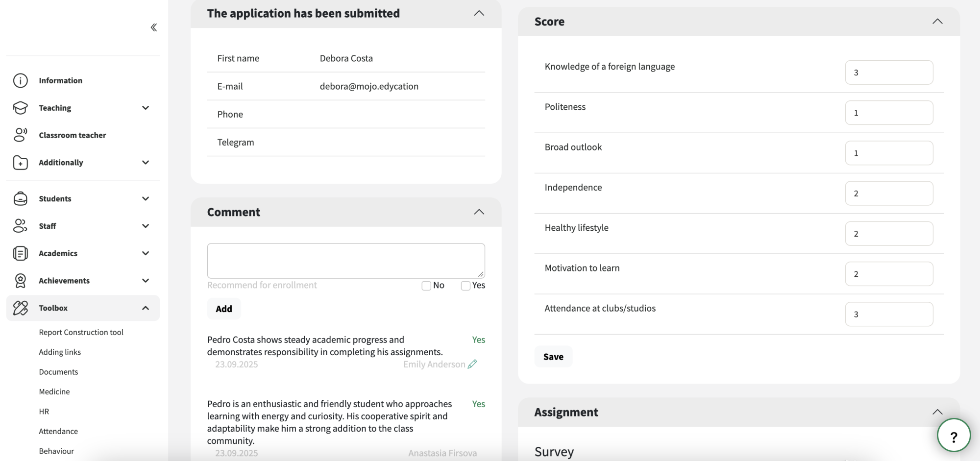This screenshot has height=461, width=980.
Task: Click the Toolbox tools icon
Action: pos(20,308)
